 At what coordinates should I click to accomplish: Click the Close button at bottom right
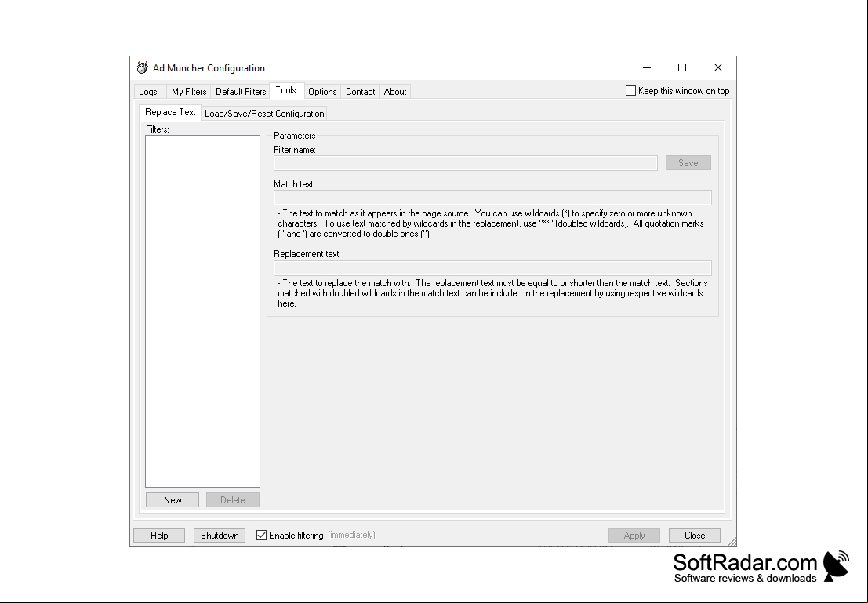pos(695,536)
